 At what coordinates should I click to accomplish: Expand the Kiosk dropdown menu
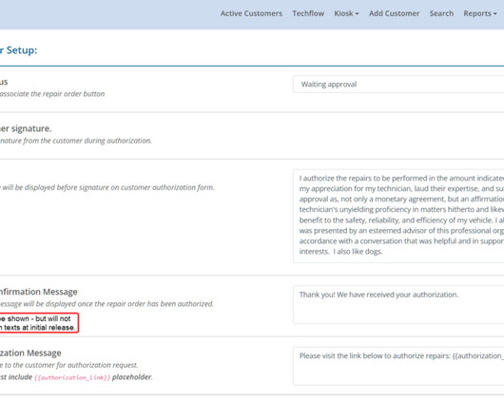(346, 13)
